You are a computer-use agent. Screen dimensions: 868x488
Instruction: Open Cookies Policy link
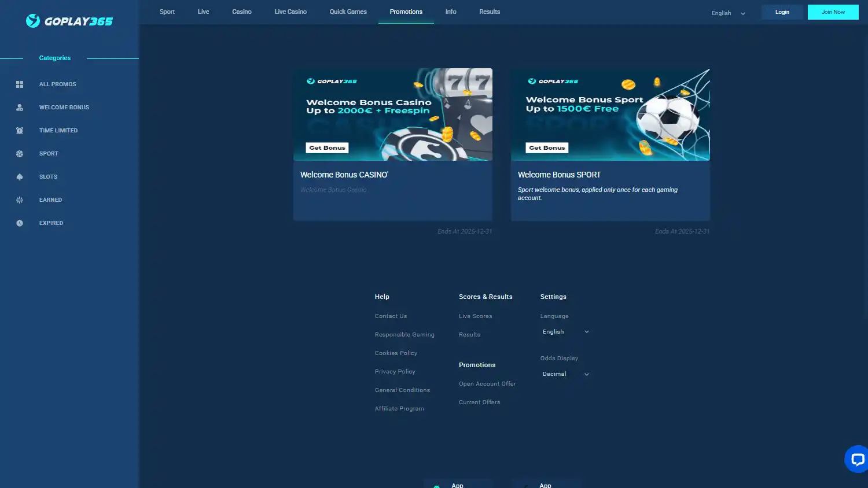coord(396,353)
